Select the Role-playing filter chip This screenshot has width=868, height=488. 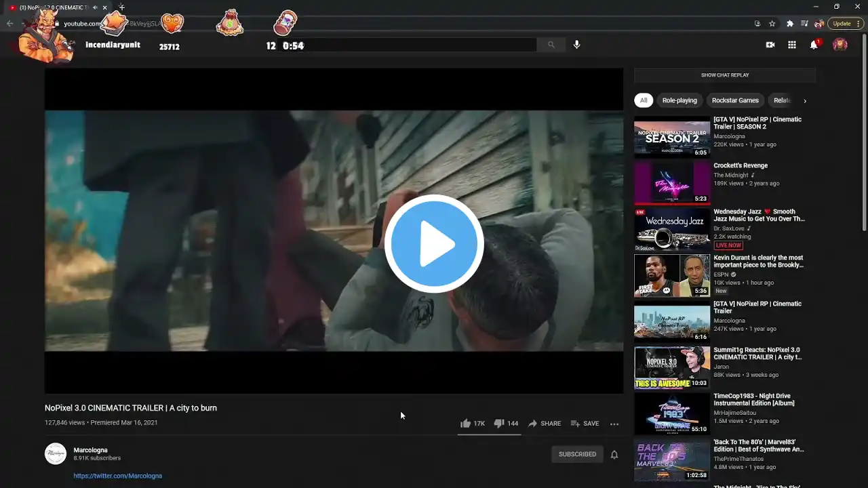click(679, 100)
